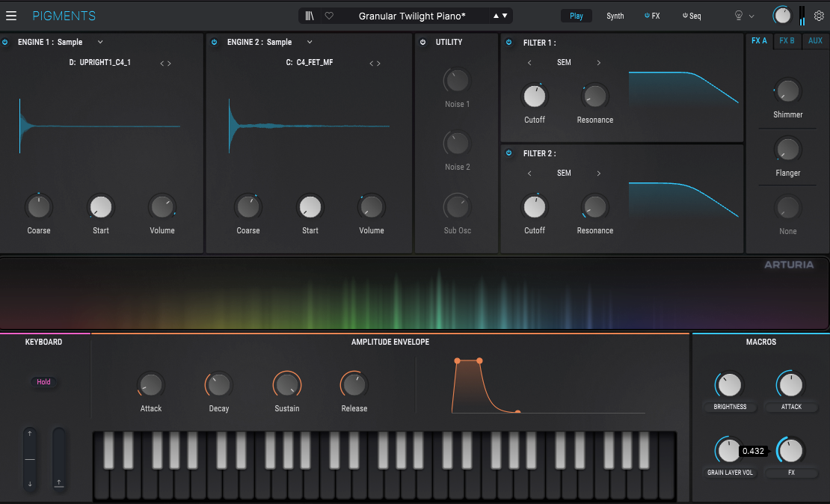Viewport: 830px width, 504px height.
Task: Toggle Engine 1 power button
Action: pos(5,43)
